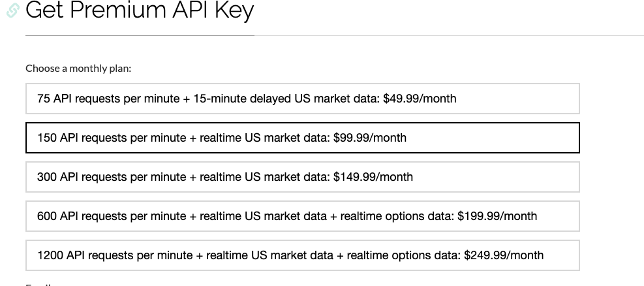Click the Get Premium API Key heading
This screenshot has height=286, width=644.
pyautogui.click(x=140, y=10)
